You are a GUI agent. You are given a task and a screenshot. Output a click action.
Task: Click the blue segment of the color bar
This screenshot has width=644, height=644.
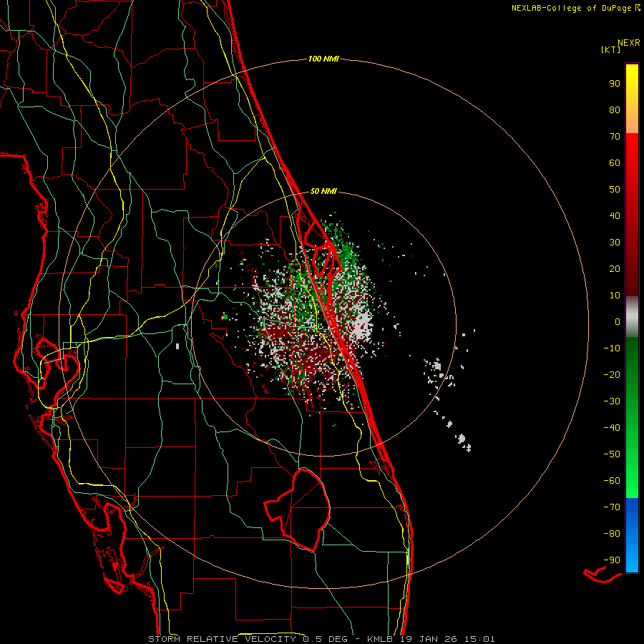tap(632, 535)
